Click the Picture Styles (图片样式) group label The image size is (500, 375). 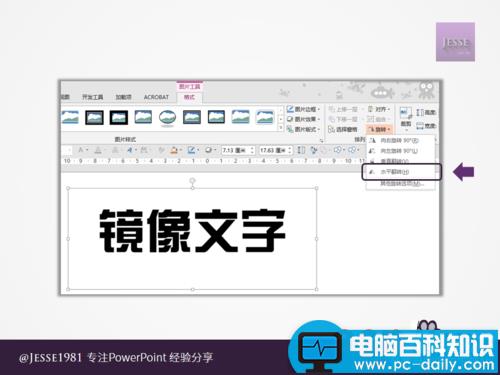click(x=125, y=139)
